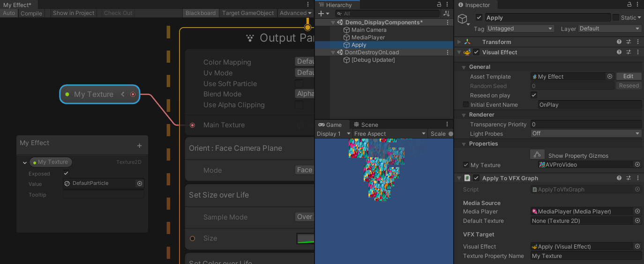Open the Advanced dropdown in VFX toolbar
644x264 pixels.
tap(296, 13)
